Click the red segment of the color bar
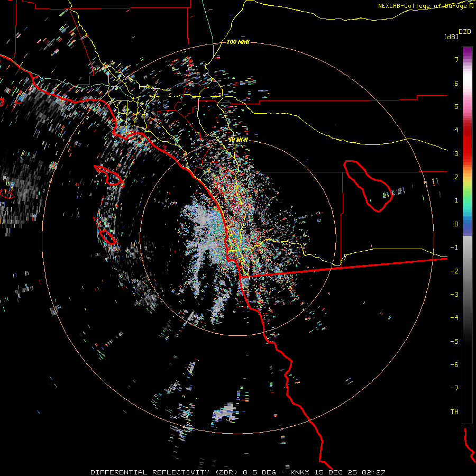This screenshot has height=476, width=476. (467, 143)
